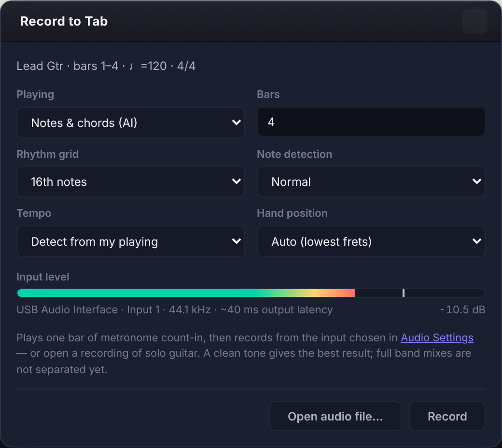Open the Note detection dropdown

[x=371, y=182]
